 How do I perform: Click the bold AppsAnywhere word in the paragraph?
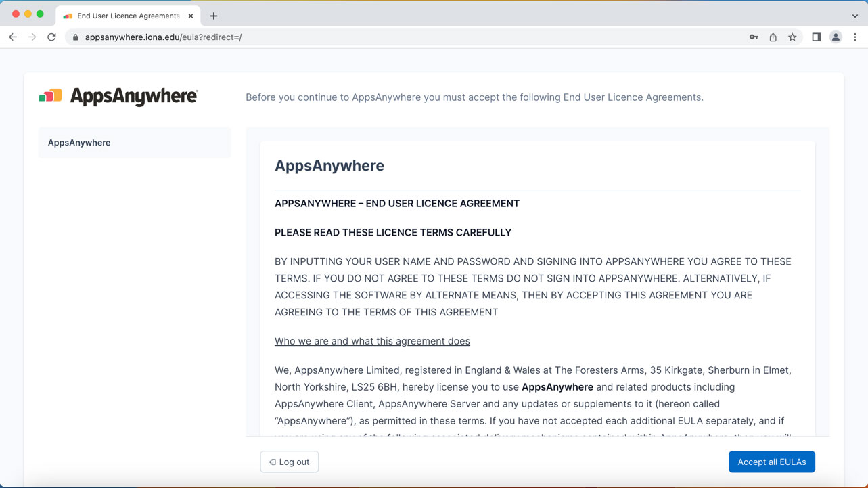pyautogui.click(x=557, y=387)
